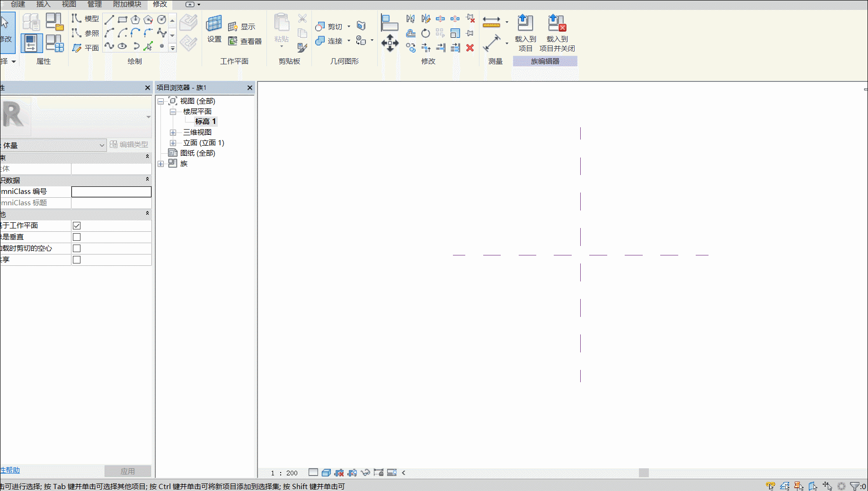Click the Show work plane button (显示)

tap(241, 26)
